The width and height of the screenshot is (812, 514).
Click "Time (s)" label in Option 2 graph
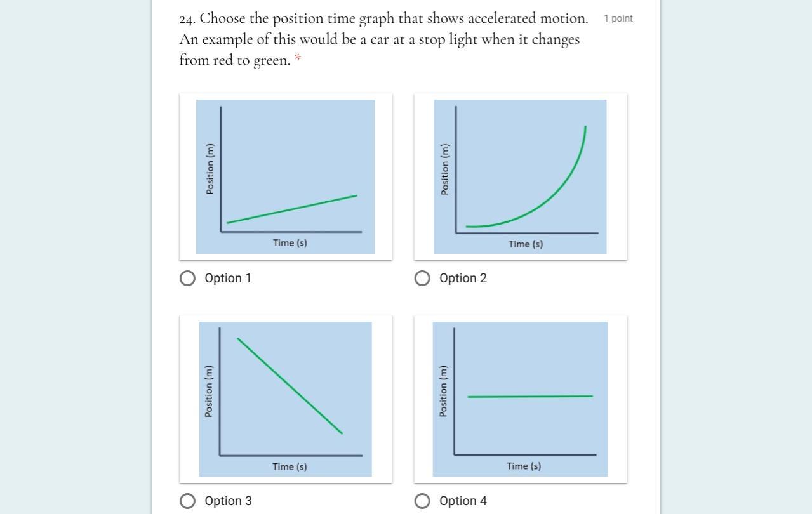point(526,244)
